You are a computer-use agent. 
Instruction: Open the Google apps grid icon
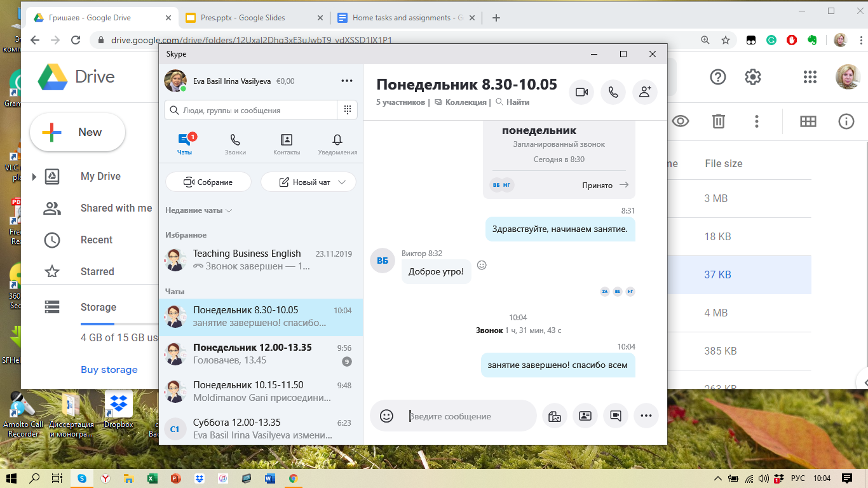[x=810, y=78]
